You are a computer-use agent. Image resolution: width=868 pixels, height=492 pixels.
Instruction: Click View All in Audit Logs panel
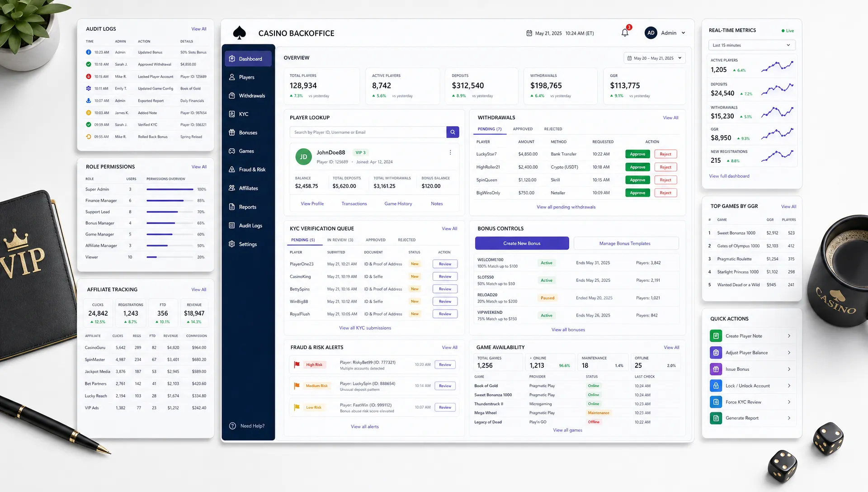[199, 29]
